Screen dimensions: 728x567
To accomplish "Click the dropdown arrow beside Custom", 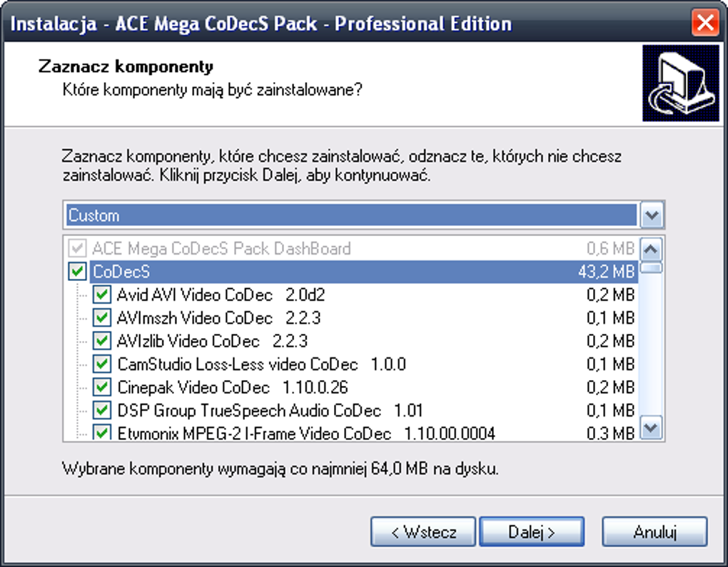I will point(652,215).
